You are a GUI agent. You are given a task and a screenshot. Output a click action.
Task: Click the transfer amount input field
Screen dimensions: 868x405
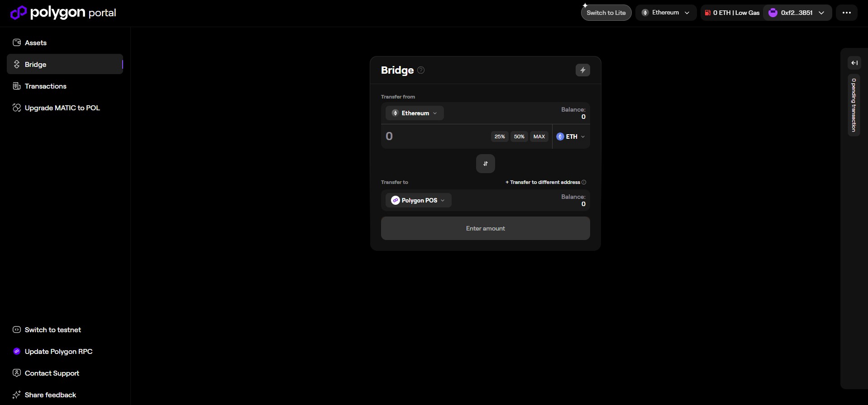(x=434, y=137)
